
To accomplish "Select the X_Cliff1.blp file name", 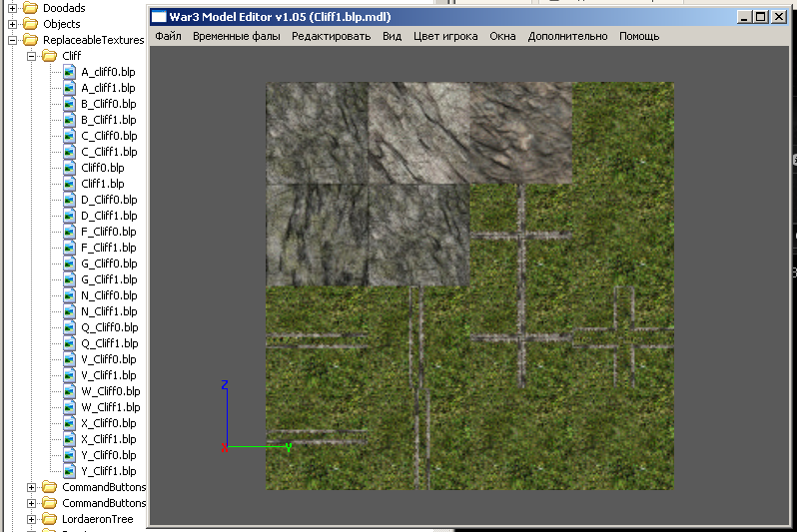I will click(x=109, y=439).
